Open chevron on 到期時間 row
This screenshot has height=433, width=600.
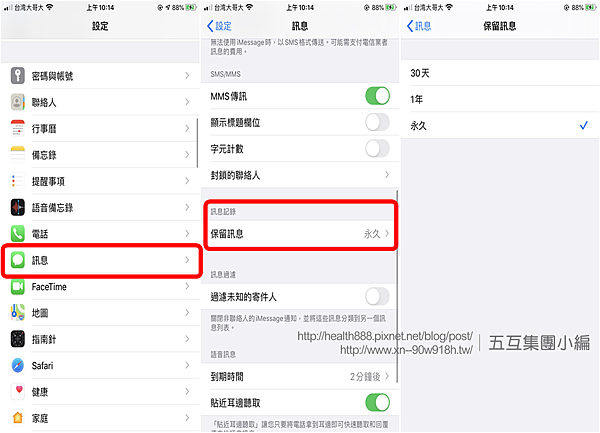point(387,376)
